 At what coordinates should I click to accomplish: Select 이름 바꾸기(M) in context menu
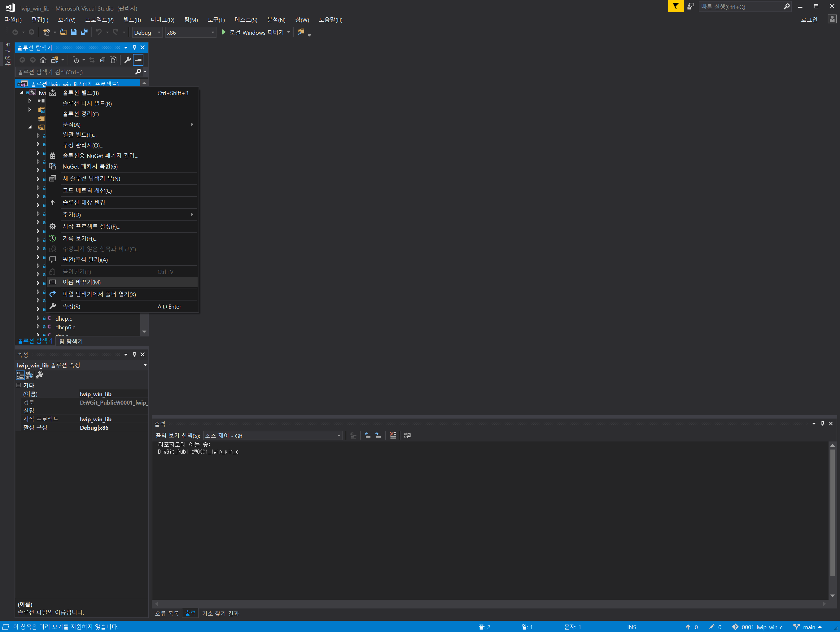(x=122, y=282)
